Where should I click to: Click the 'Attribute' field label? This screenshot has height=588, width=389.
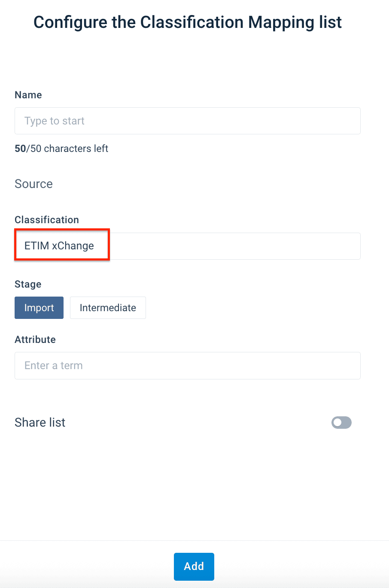click(x=35, y=339)
